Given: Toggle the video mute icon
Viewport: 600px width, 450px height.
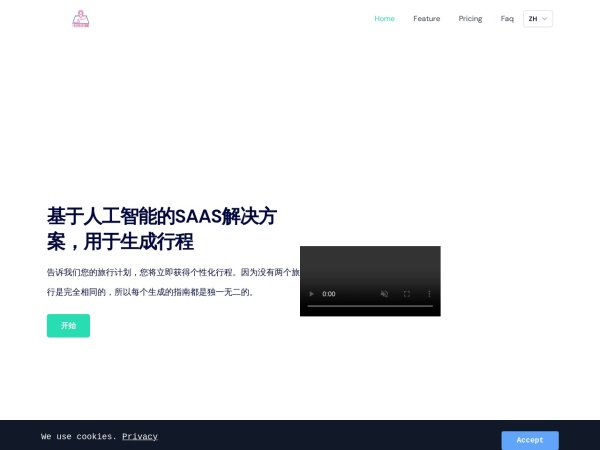Looking at the screenshot, I should 384,294.
